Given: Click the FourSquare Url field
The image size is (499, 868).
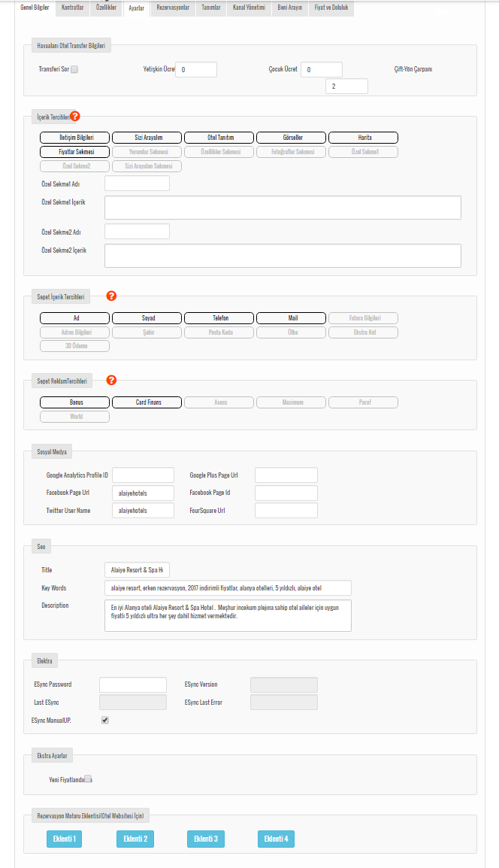Looking at the screenshot, I should [x=286, y=511].
